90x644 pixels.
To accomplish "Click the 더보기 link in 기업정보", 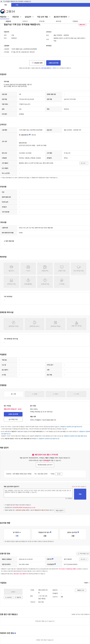I will point(87,583).
